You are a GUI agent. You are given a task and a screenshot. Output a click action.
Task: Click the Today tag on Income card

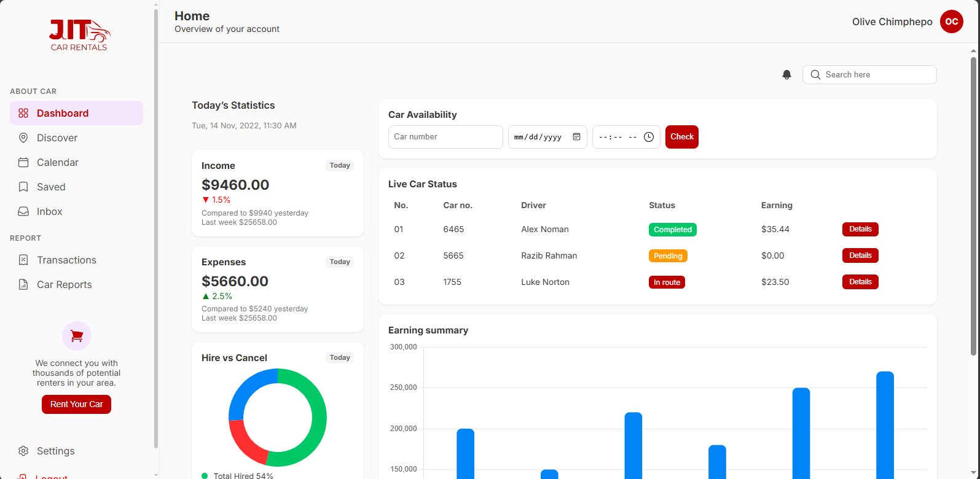click(x=340, y=165)
